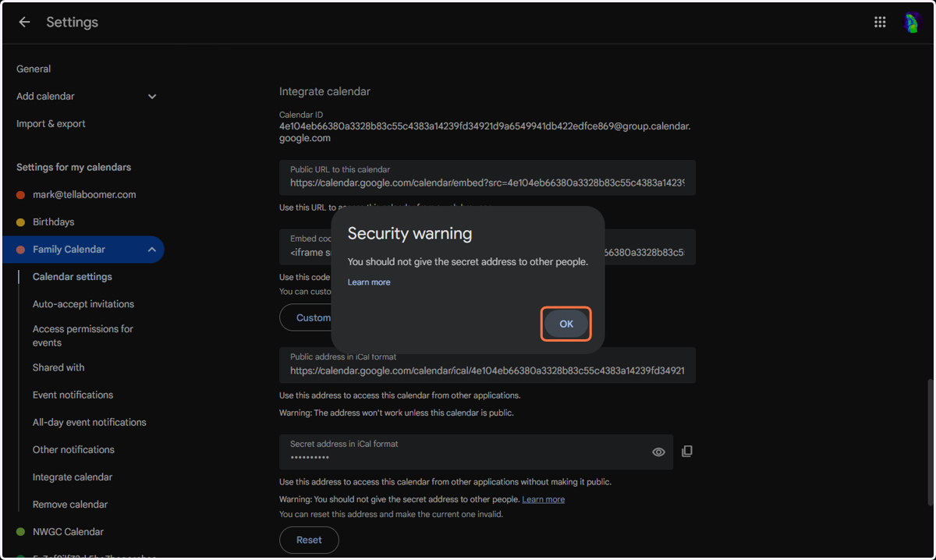936x560 pixels.
Task: Open General settings
Action: [34, 69]
